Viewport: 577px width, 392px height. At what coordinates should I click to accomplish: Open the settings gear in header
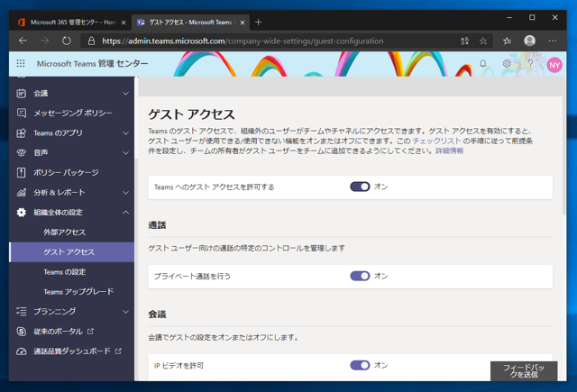pos(507,64)
